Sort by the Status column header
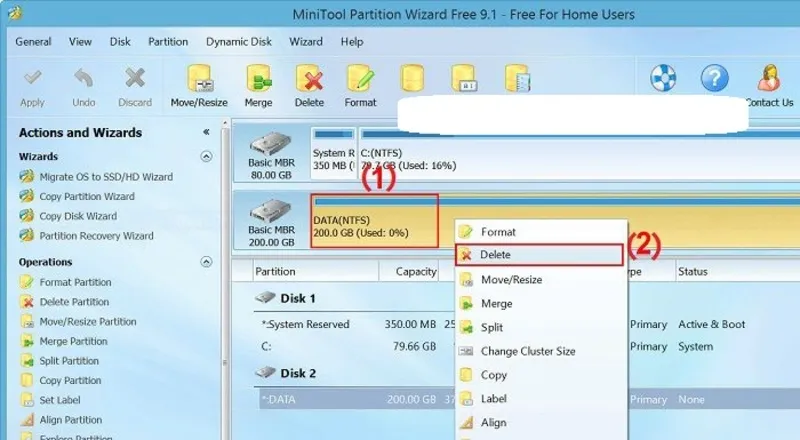 tap(737, 272)
